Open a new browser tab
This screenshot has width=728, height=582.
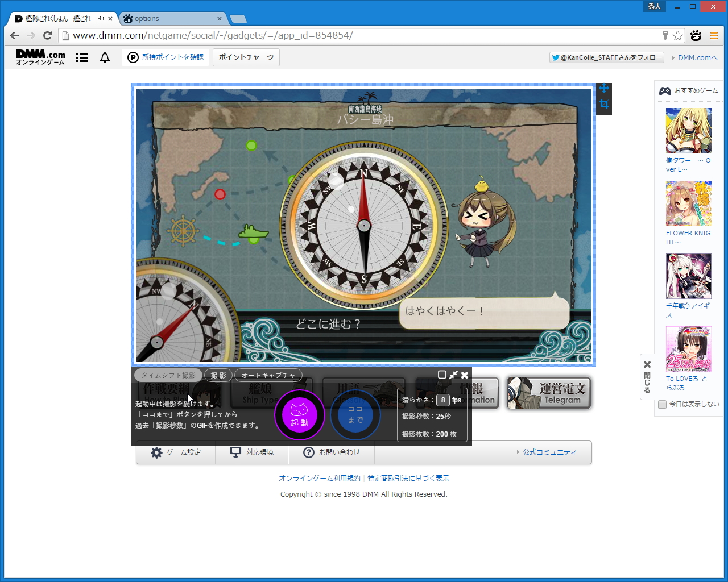point(238,19)
